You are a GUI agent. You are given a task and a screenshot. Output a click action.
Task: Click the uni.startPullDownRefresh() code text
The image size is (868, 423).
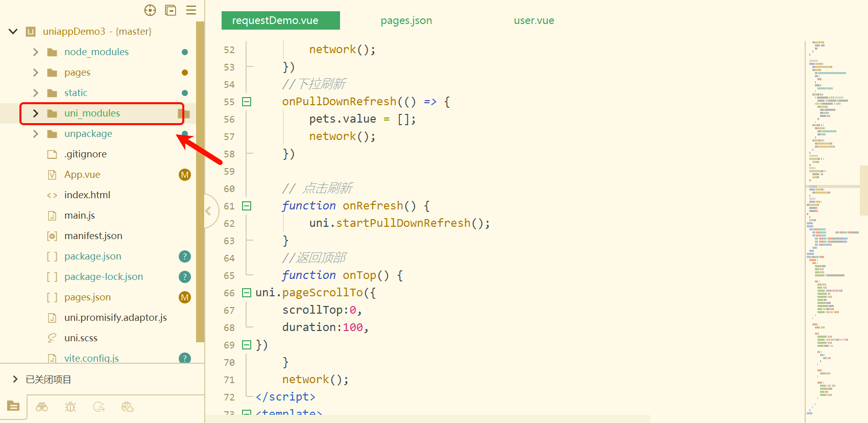tap(399, 223)
